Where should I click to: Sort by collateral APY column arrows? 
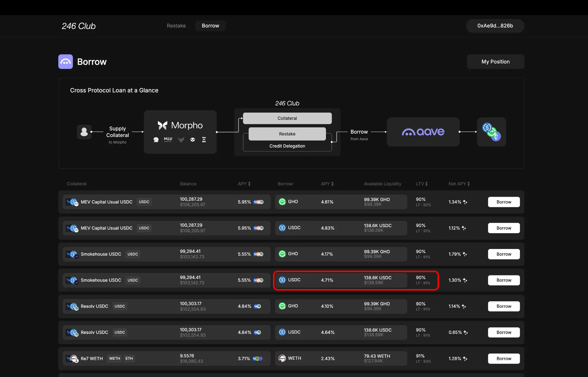249,184
